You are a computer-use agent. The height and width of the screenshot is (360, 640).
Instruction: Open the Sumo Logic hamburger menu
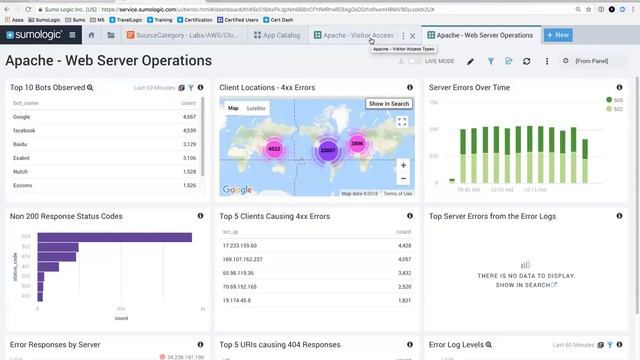(x=72, y=35)
